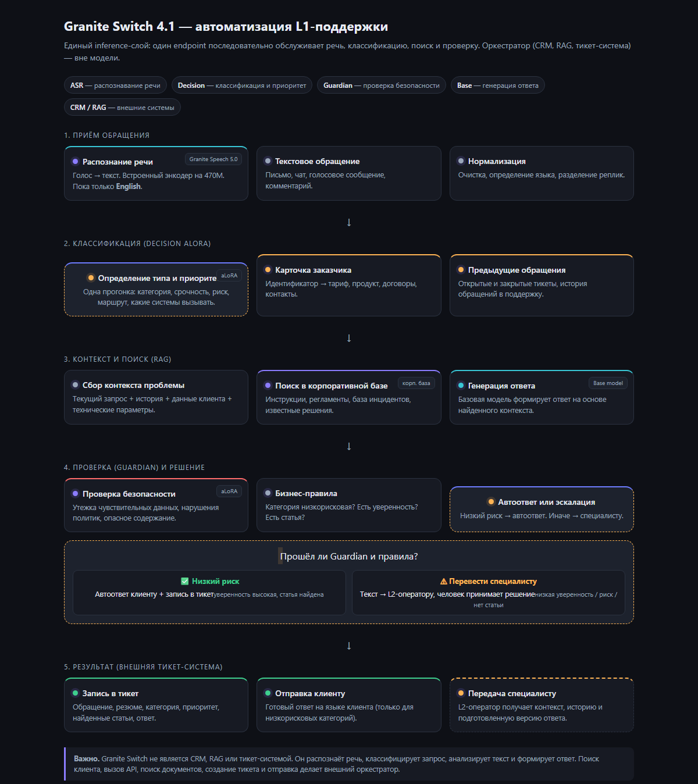Click the gray dot beside Бизнес-правила

(x=268, y=493)
